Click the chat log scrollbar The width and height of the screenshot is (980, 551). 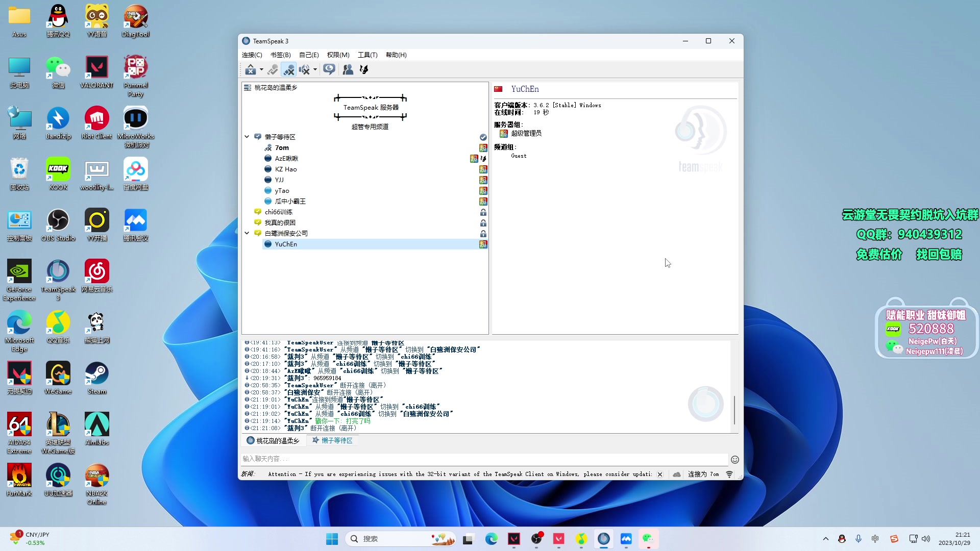pyautogui.click(x=734, y=410)
